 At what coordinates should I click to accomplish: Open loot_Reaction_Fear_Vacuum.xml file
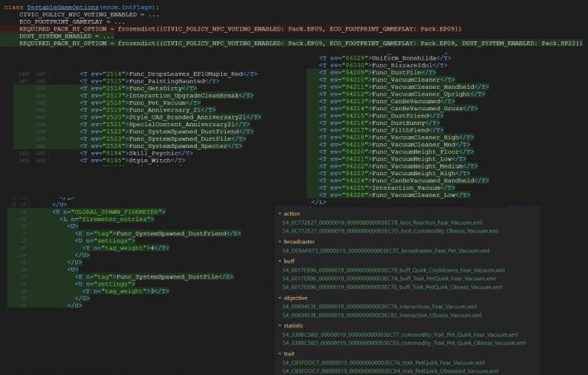tap(381, 222)
